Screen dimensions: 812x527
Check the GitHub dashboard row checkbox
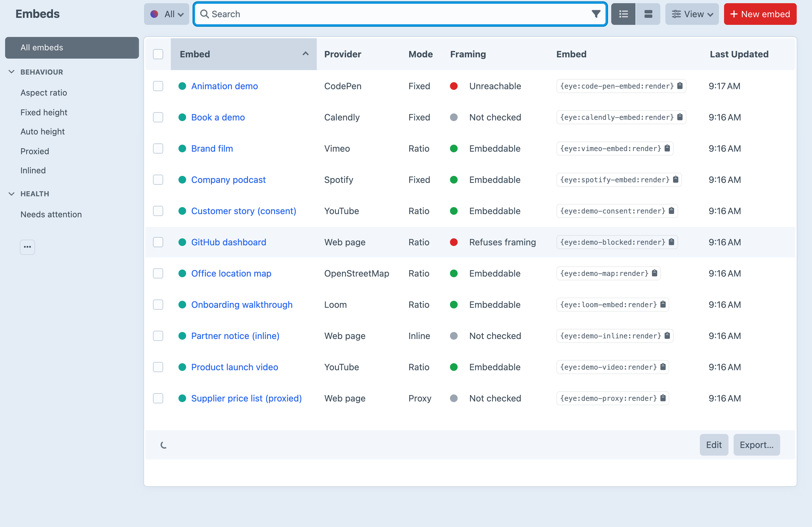coord(158,242)
